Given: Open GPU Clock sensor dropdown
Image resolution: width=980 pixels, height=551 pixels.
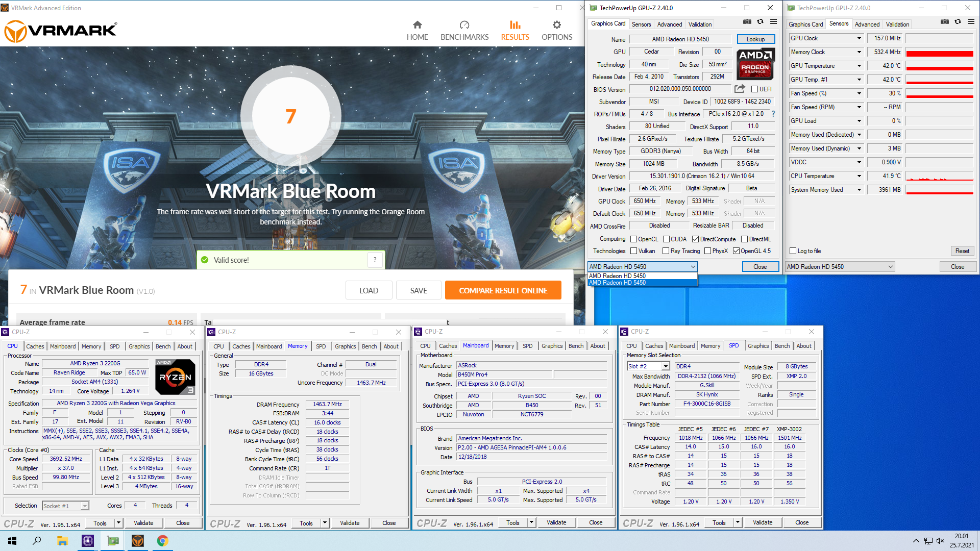Looking at the screenshot, I should point(859,38).
